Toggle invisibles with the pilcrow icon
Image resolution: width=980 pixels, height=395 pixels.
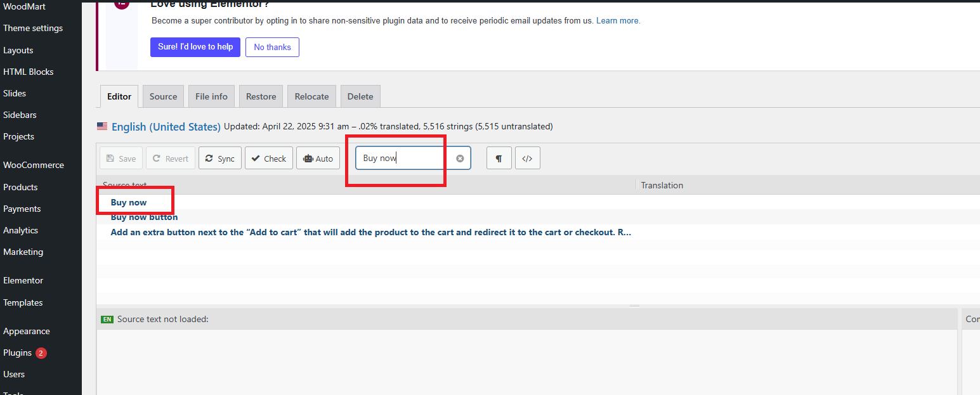(x=499, y=159)
